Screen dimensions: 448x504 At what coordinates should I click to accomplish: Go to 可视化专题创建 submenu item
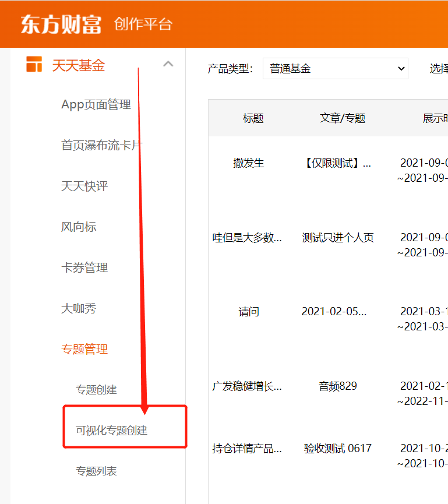[111, 431]
